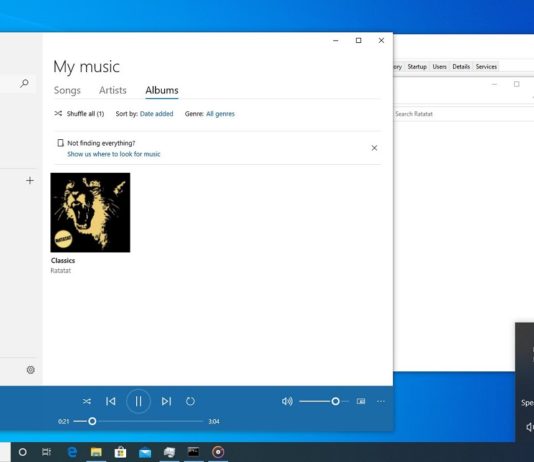Open the Genre All genres dropdown
This screenshot has width=534, height=462.
tap(220, 114)
